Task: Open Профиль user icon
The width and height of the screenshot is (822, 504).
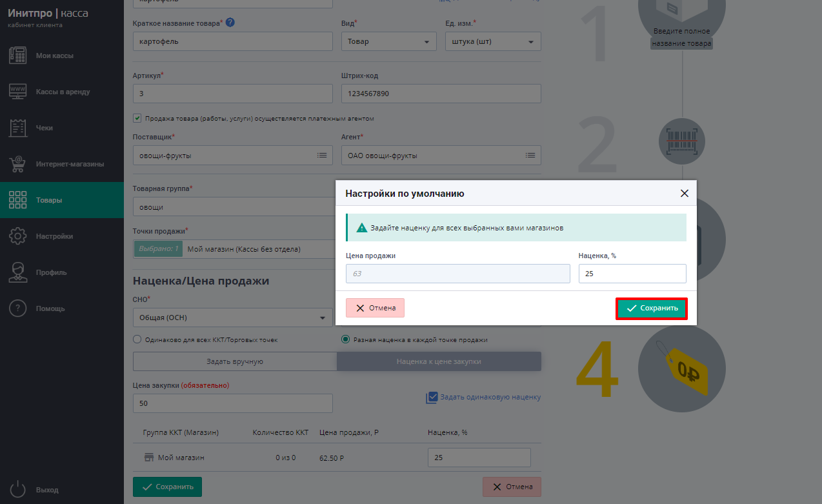Action: pyautogui.click(x=18, y=272)
